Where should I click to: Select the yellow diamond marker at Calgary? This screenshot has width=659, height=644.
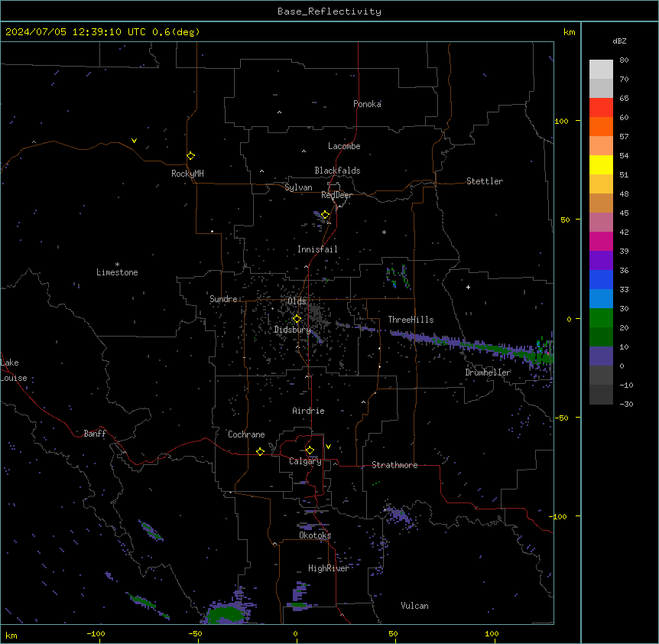click(x=310, y=450)
